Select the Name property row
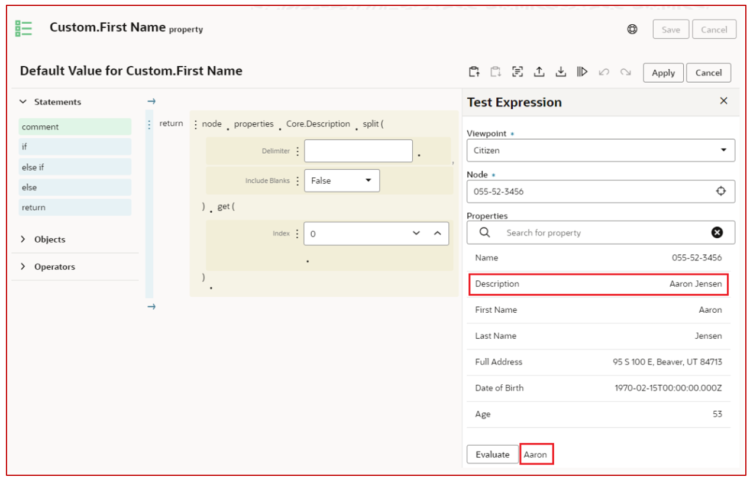 (x=598, y=258)
